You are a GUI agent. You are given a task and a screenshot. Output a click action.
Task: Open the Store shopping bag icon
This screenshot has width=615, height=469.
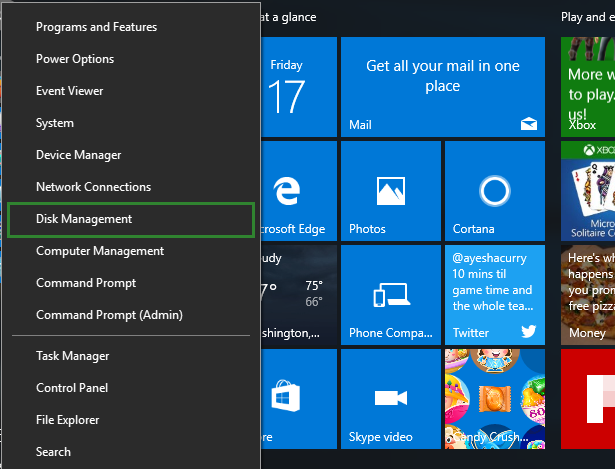click(x=286, y=396)
